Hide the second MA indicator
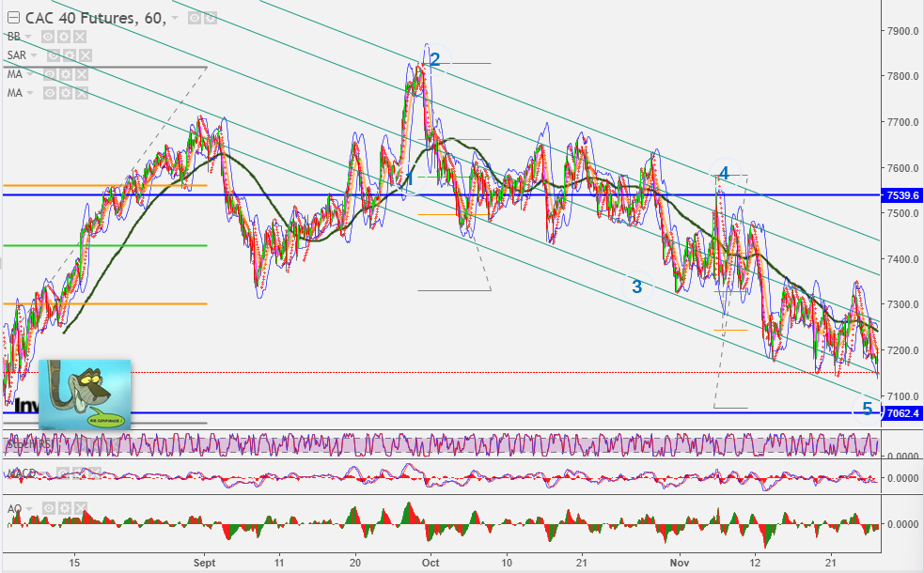The height and width of the screenshot is (573, 924). tap(50, 93)
